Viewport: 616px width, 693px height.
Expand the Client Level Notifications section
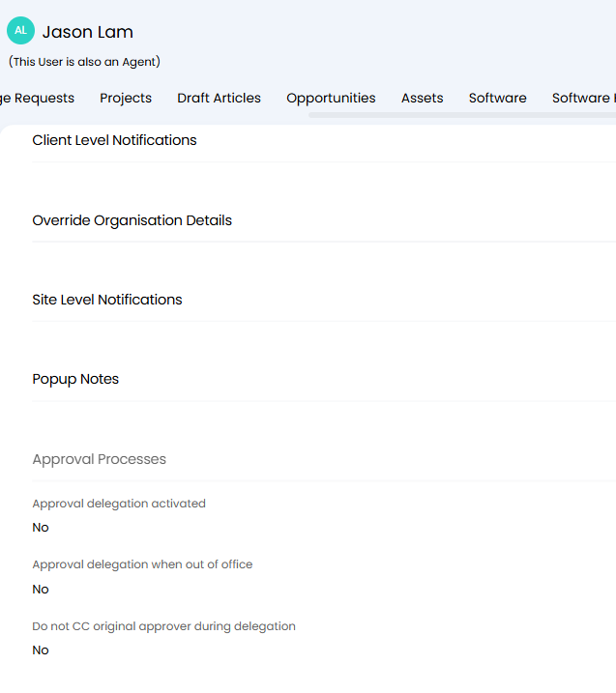click(x=114, y=140)
